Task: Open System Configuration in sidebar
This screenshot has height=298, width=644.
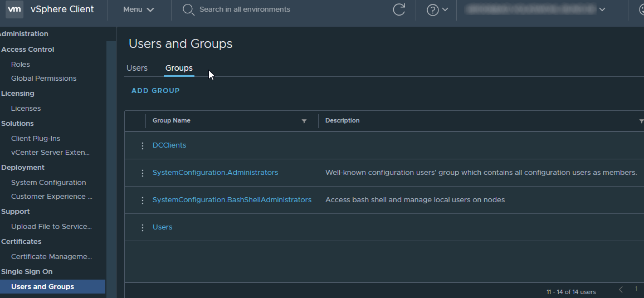Action: [48, 183]
